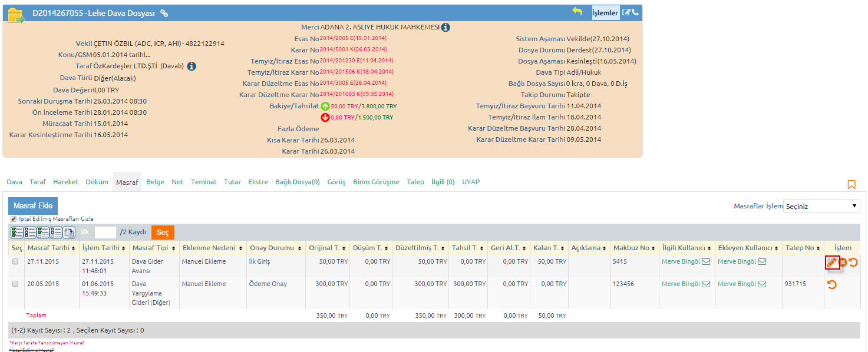Click the second checklist icon with empty boxes

30,232
